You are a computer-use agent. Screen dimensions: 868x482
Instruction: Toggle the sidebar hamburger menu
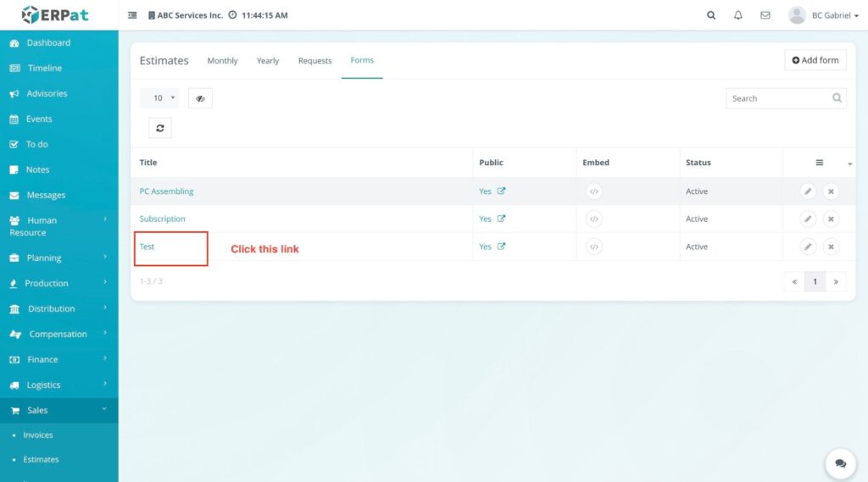pos(132,15)
